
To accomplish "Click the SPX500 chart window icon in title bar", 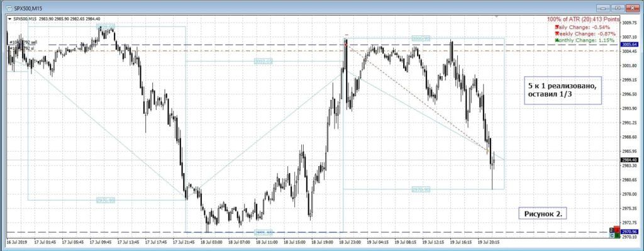I will [8, 8].
